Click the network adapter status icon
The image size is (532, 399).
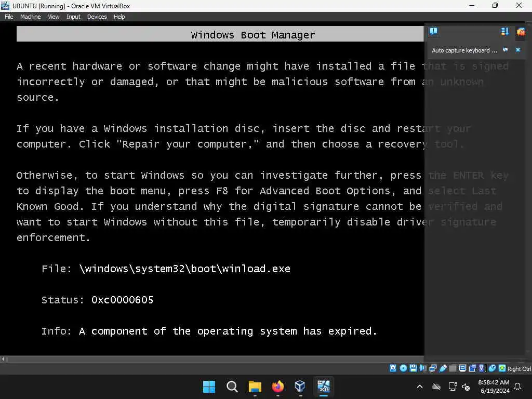(x=433, y=368)
